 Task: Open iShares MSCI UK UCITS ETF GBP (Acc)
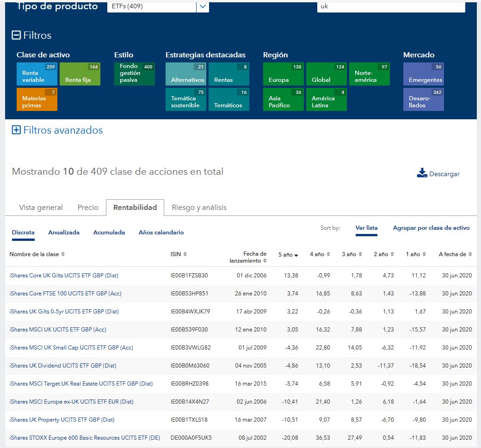pos(58,330)
